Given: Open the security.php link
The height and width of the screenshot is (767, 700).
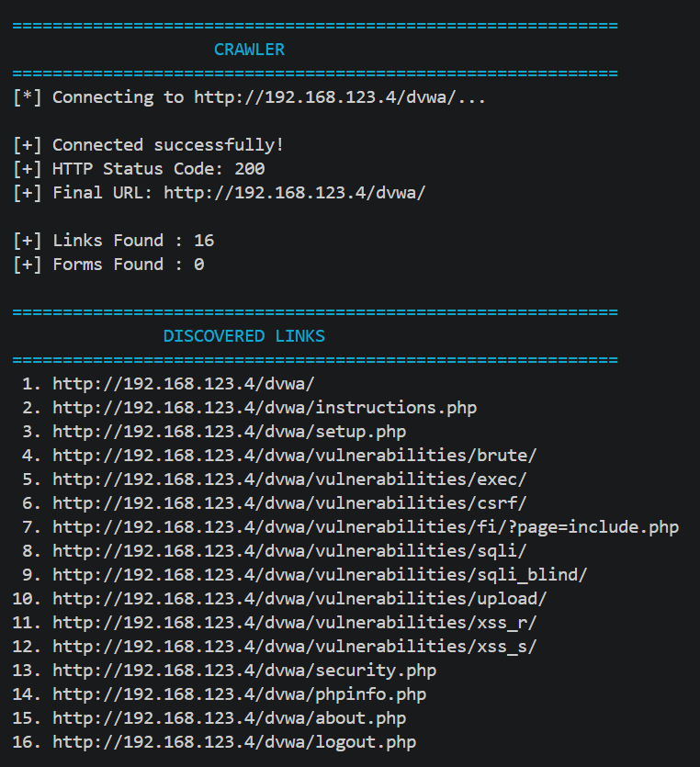Looking at the screenshot, I should pyautogui.click(x=244, y=671).
